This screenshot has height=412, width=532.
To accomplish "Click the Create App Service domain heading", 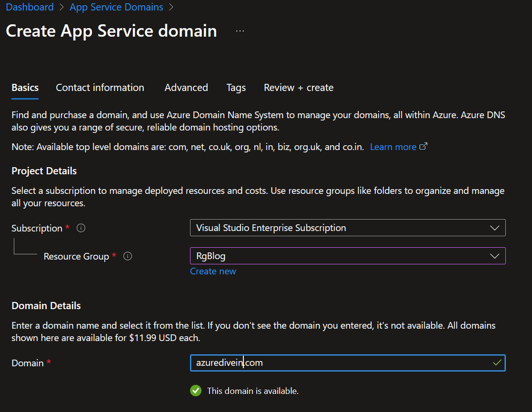I will click(111, 31).
